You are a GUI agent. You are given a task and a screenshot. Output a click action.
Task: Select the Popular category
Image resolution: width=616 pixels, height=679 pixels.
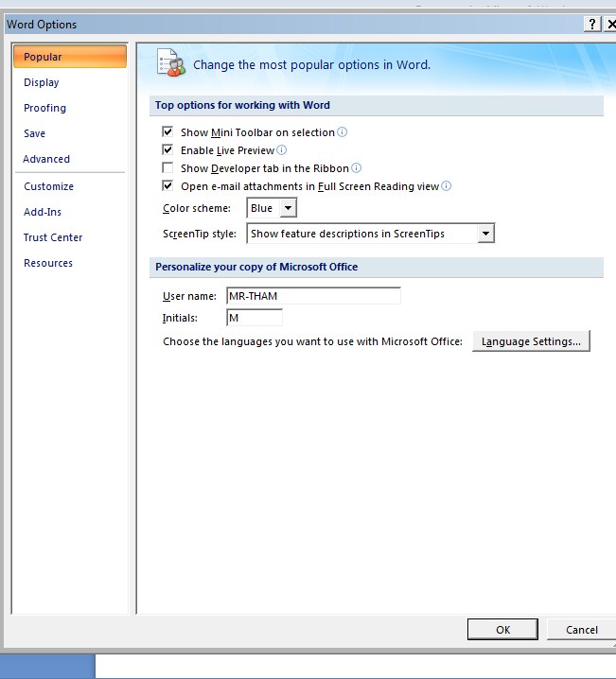coord(70,57)
